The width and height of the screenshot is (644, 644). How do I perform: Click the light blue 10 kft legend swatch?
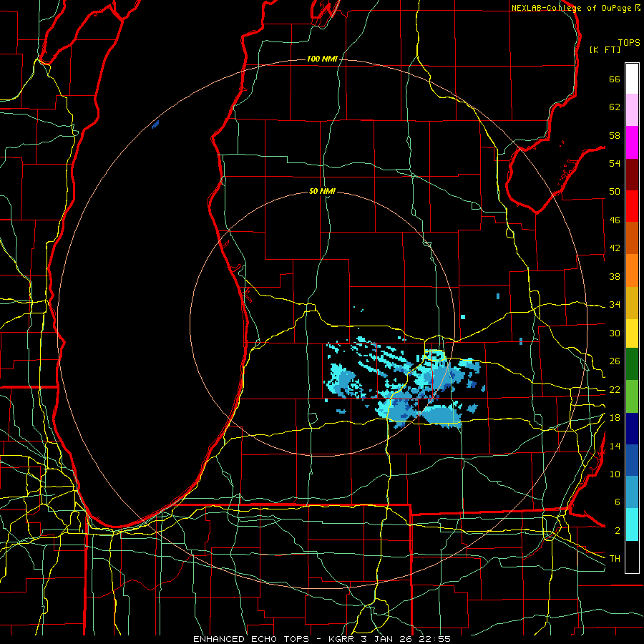pos(632,492)
